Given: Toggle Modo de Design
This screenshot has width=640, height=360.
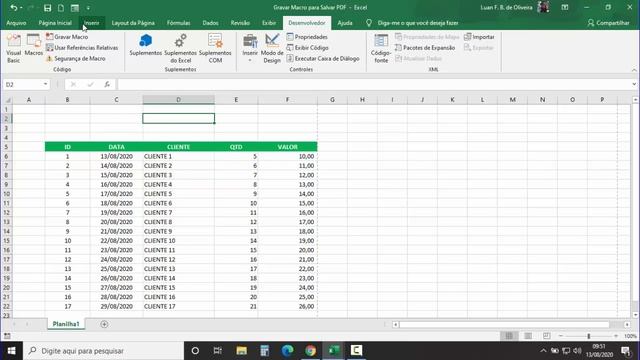Looking at the screenshot, I should coord(272,49).
